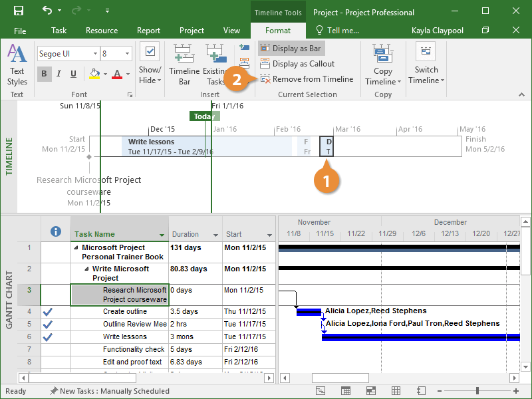532x399 pixels.
Task: Click the font color swatch button
Action: click(x=118, y=74)
